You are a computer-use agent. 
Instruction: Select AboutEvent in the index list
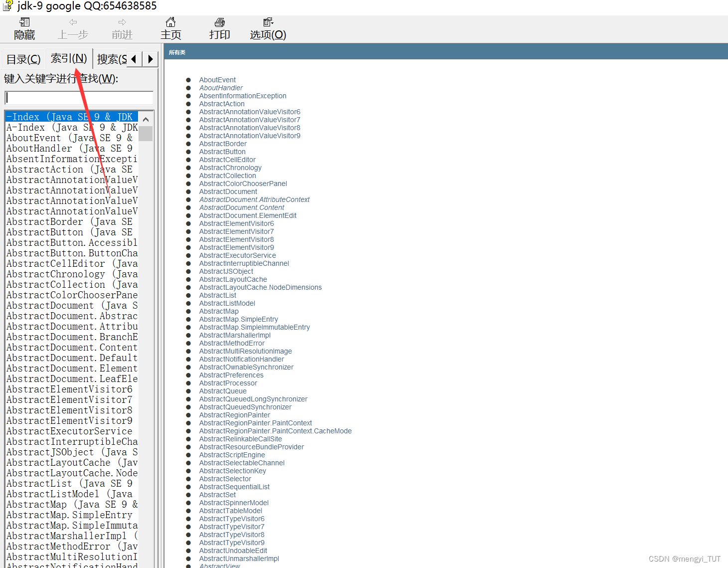click(x=72, y=138)
